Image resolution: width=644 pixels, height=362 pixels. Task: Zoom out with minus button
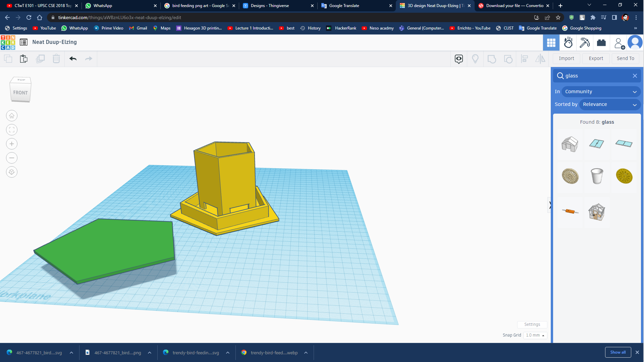click(12, 158)
